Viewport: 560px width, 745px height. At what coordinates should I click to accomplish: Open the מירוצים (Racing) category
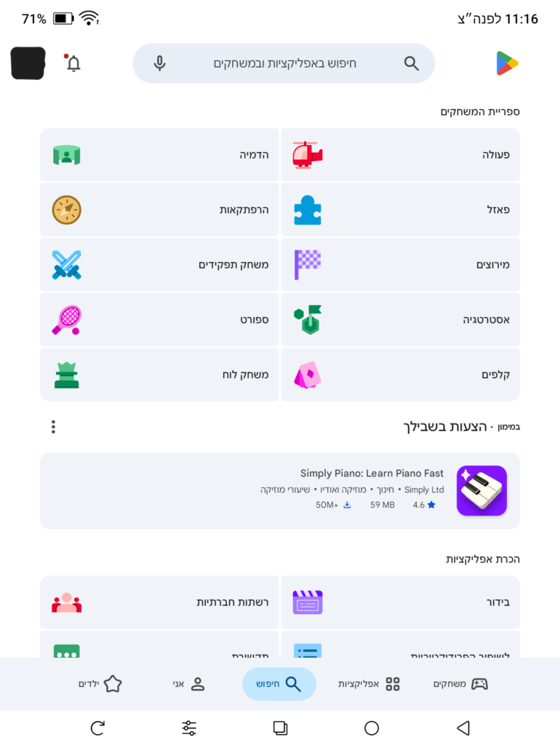click(400, 265)
